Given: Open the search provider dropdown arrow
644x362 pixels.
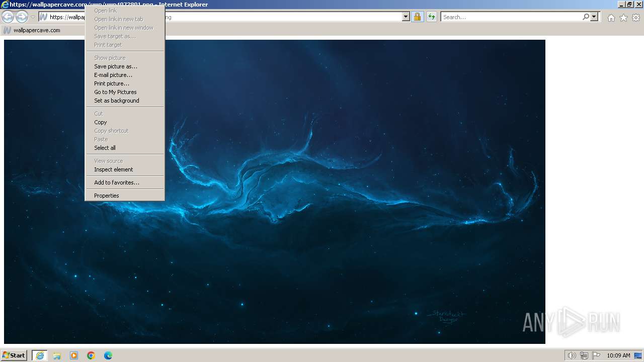Looking at the screenshot, I should coord(594,17).
